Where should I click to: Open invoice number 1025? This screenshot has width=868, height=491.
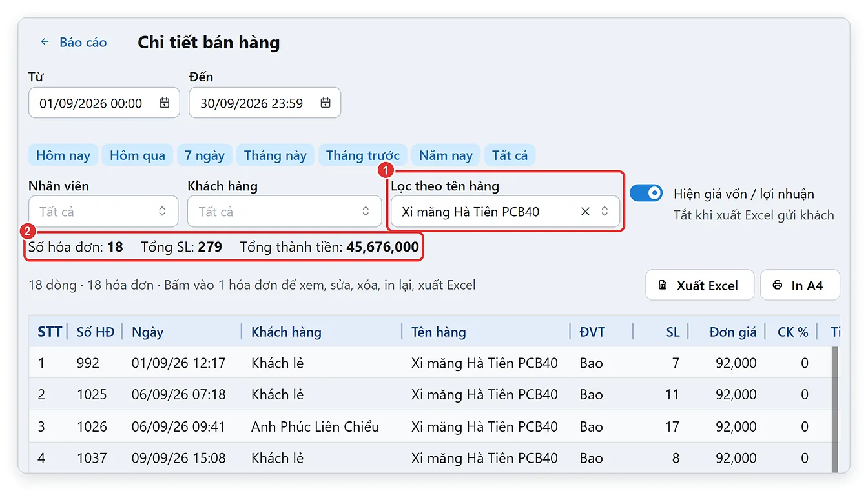[92, 395]
